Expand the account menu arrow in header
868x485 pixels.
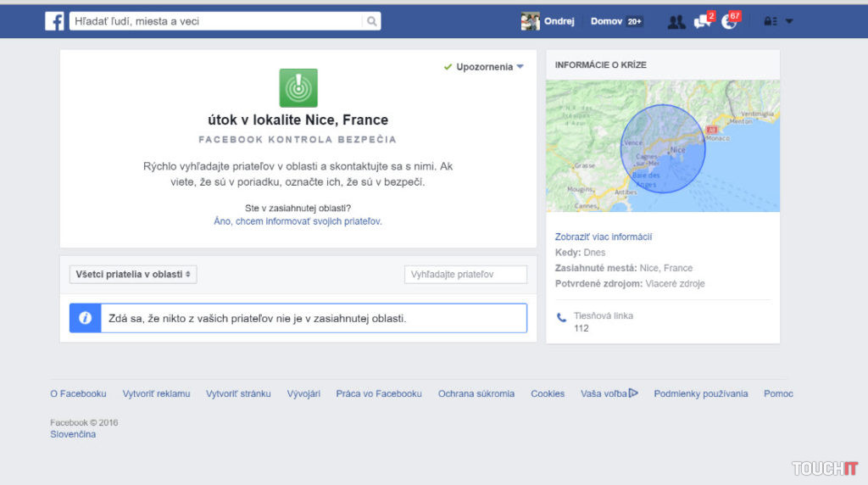pos(789,22)
